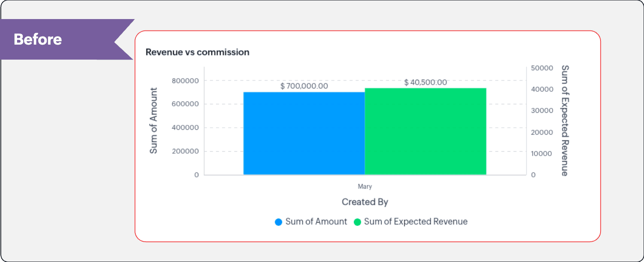Image resolution: width=644 pixels, height=262 pixels.
Task: Select the Mary x-axis category label
Action: (365, 187)
